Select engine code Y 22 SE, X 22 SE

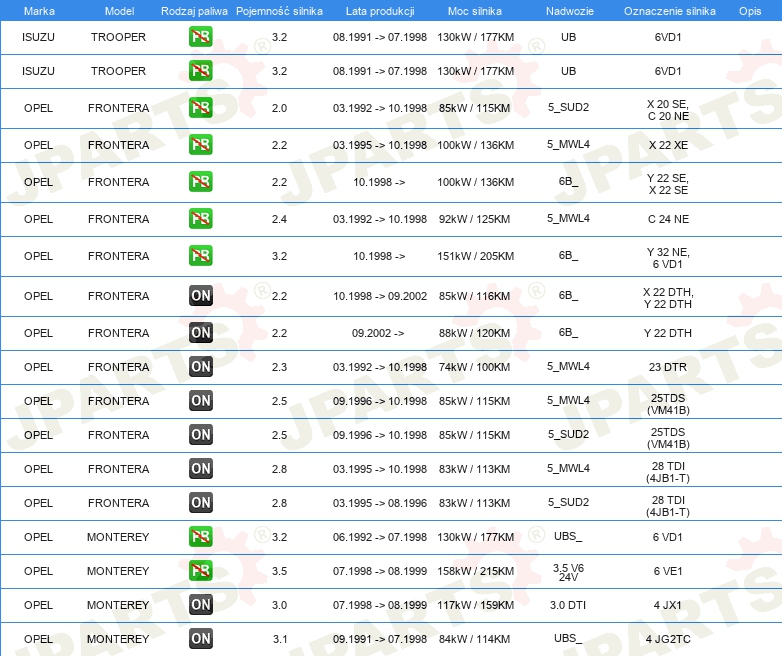668,184
